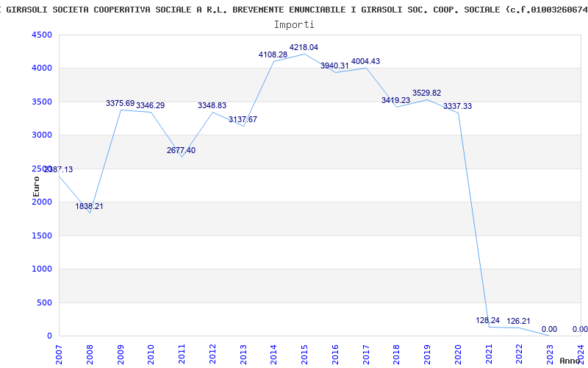
Task: Click the 4500 y-axis tick label
Action: [x=42, y=35]
